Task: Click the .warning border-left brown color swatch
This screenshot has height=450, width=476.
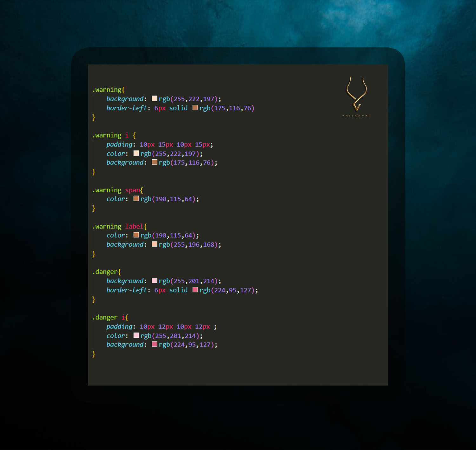Action: (x=195, y=108)
